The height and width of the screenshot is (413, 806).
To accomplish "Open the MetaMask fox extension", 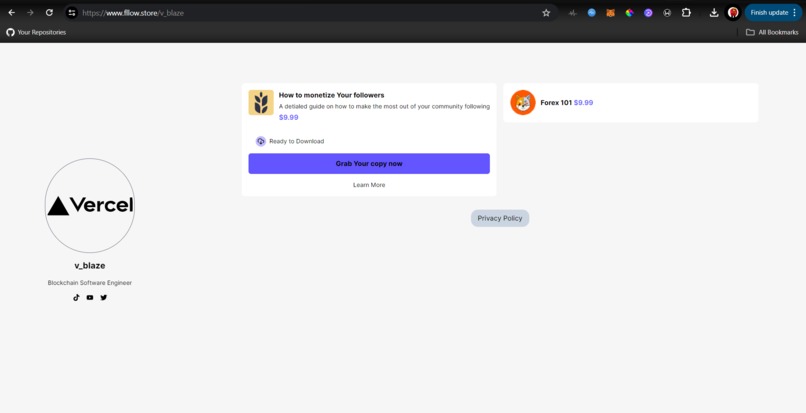I will (x=610, y=13).
